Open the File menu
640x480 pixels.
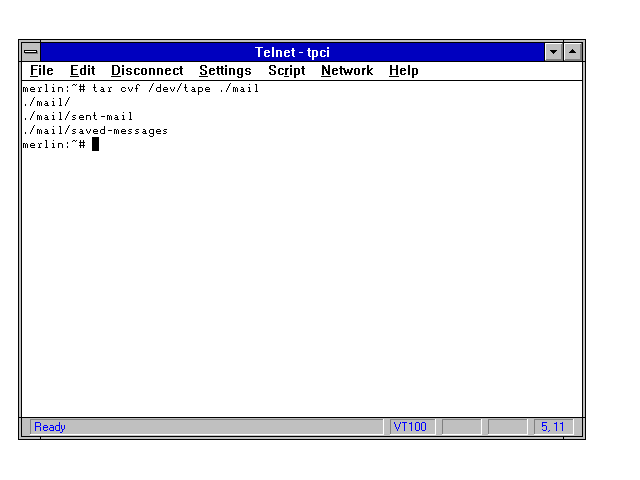click(x=42, y=71)
